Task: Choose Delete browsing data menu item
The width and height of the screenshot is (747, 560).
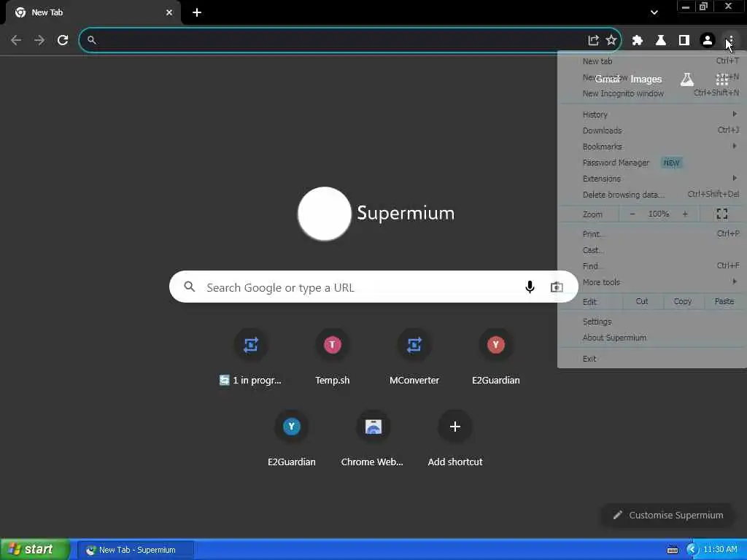Action: [x=653, y=194]
